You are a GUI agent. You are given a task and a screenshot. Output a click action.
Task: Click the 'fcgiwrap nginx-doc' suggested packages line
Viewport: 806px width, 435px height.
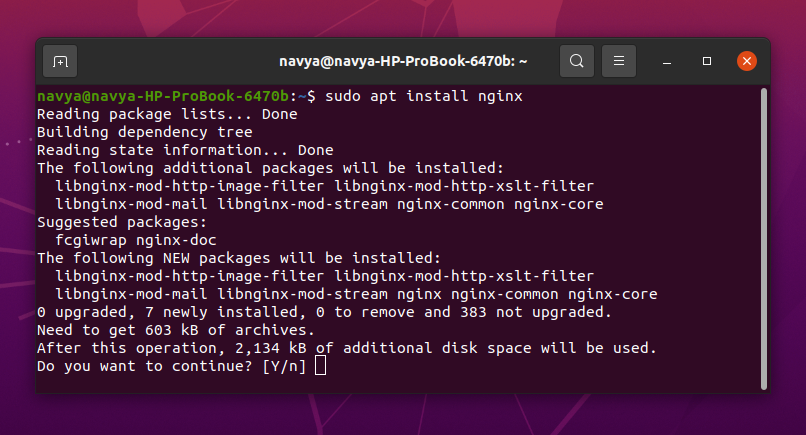tap(136, 240)
